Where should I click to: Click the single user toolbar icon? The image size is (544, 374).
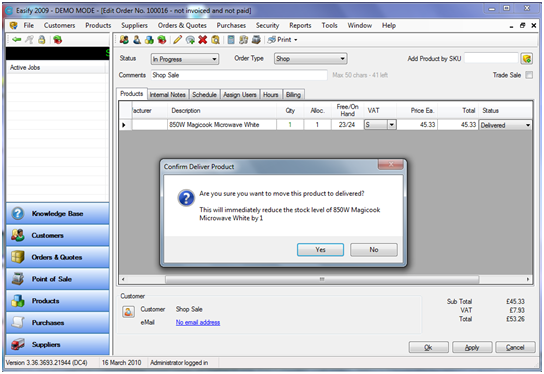[x=137, y=40]
